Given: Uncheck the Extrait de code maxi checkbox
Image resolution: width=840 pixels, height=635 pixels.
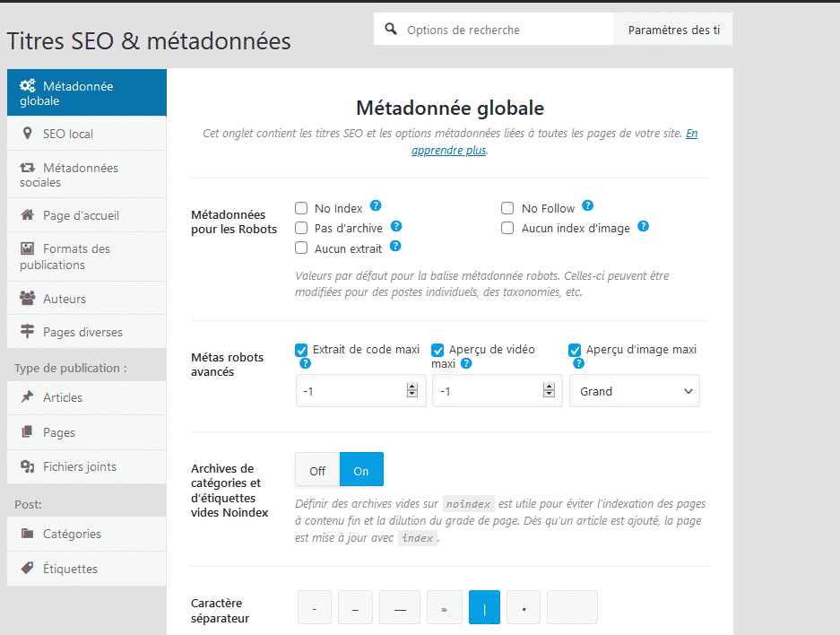Looking at the screenshot, I should 302,350.
